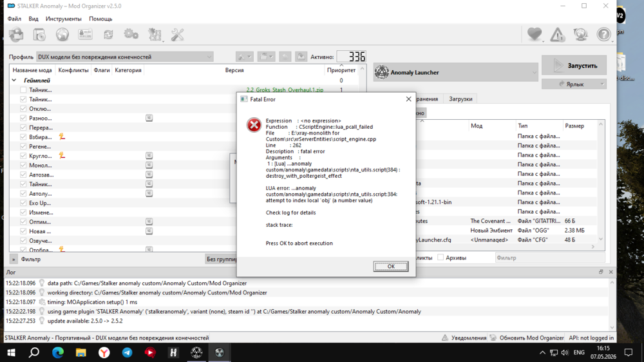
Task: Open Yandex Browser from the taskbar
Action: [x=104, y=352]
